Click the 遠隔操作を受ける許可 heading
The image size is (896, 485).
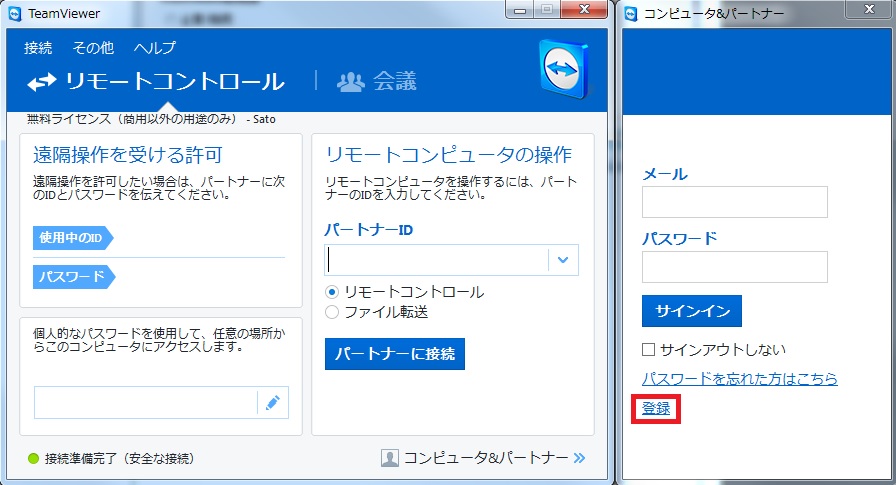[127, 155]
